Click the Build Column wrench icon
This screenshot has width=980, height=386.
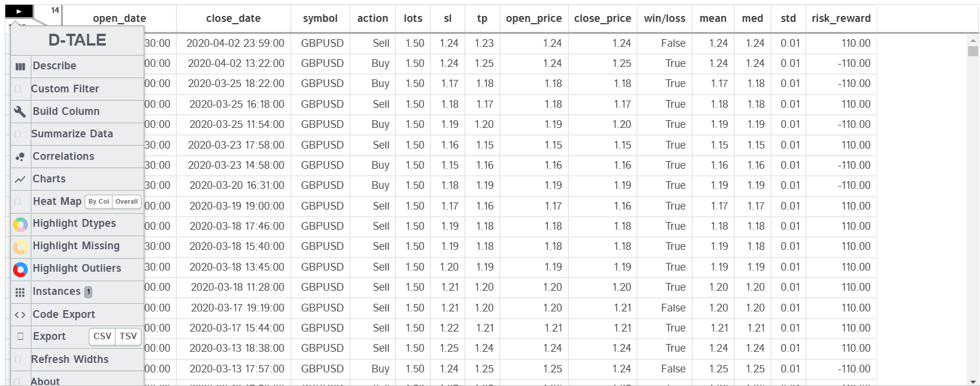point(20,111)
